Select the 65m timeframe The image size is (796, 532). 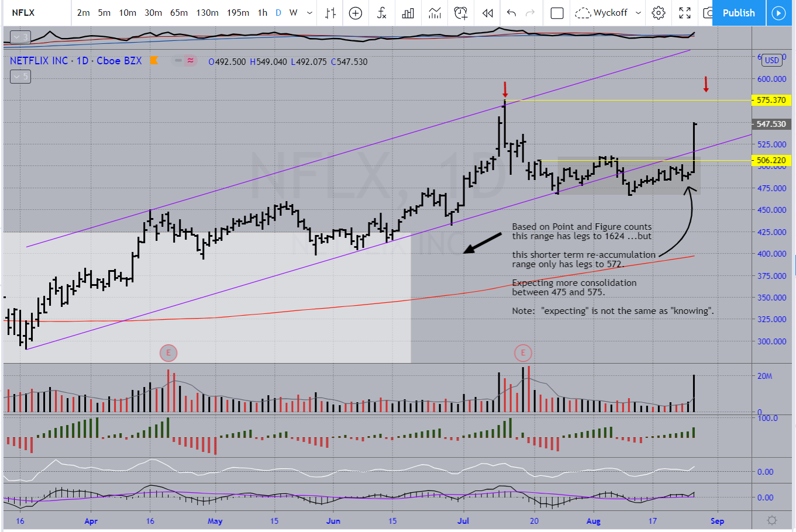pyautogui.click(x=179, y=13)
